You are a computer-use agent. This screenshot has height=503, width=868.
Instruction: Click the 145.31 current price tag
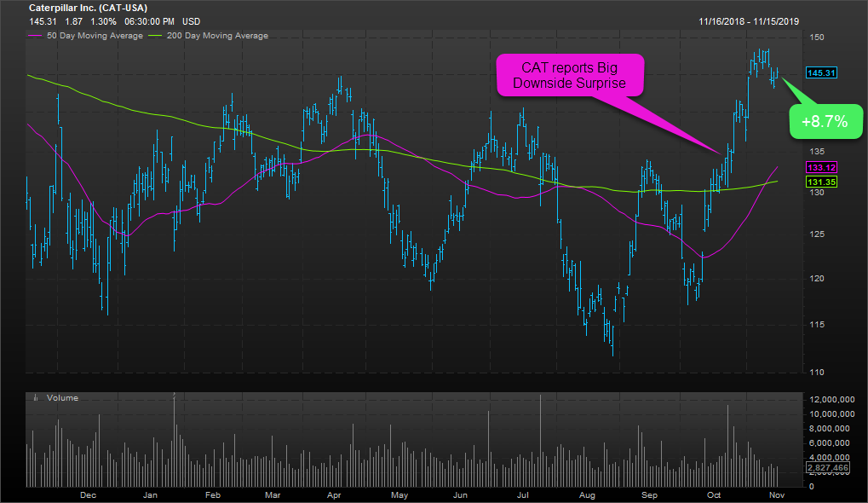821,73
